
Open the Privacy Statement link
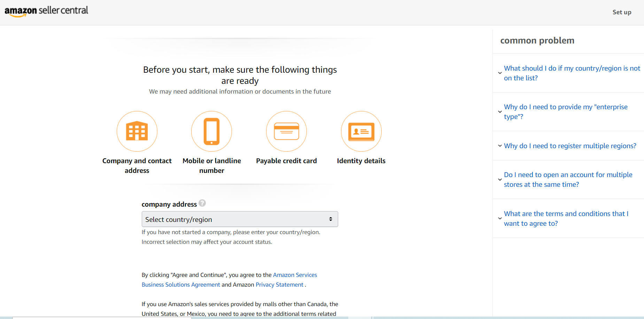(x=279, y=285)
